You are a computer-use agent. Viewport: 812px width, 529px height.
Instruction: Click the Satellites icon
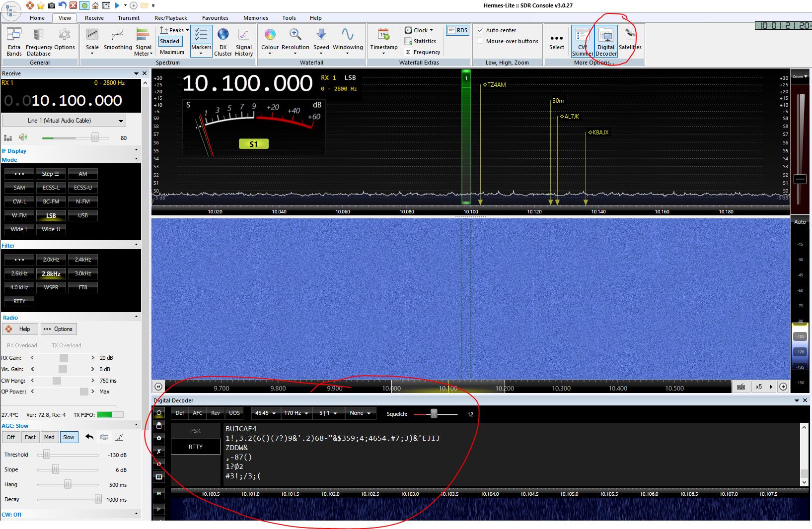(630, 40)
